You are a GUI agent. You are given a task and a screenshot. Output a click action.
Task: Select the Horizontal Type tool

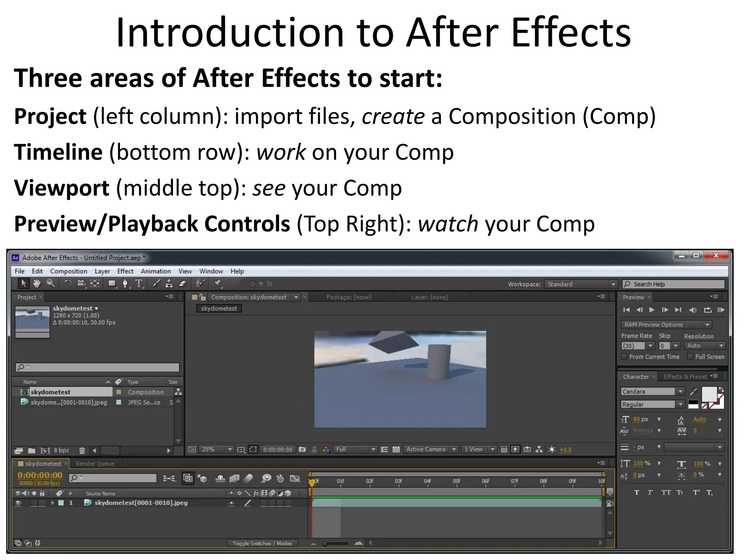139,284
